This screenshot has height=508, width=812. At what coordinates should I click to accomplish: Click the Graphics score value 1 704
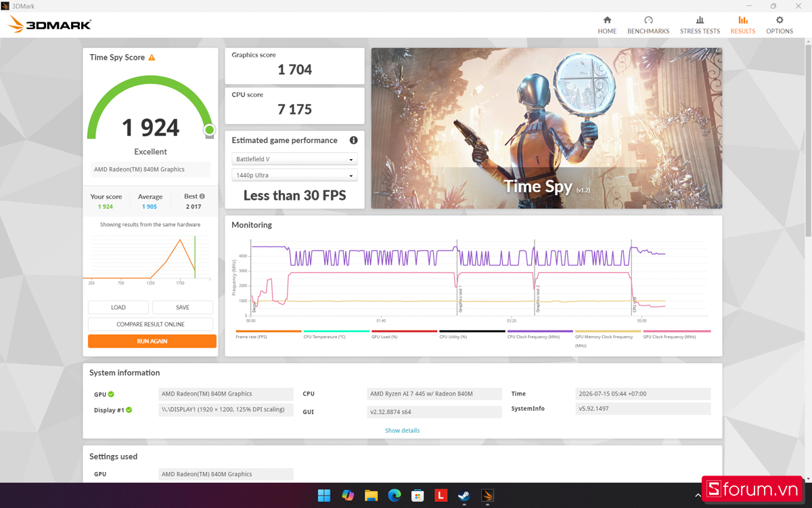(x=295, y=69)
